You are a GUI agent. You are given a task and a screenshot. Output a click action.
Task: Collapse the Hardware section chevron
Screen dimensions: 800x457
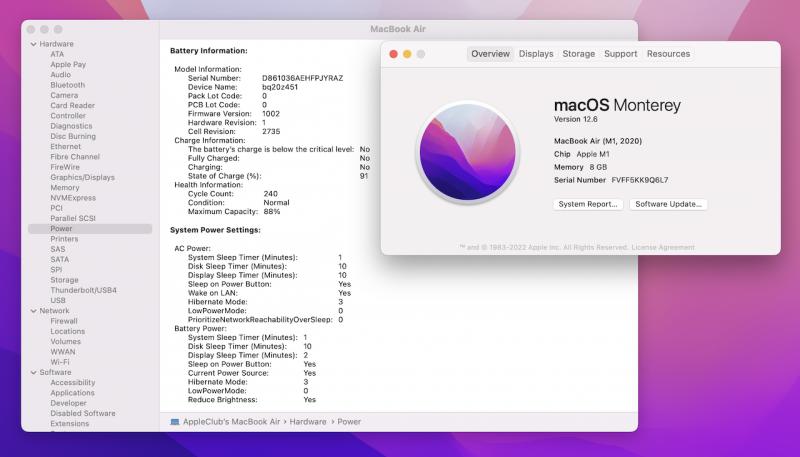pyautogui.click(x=34, y=44)
